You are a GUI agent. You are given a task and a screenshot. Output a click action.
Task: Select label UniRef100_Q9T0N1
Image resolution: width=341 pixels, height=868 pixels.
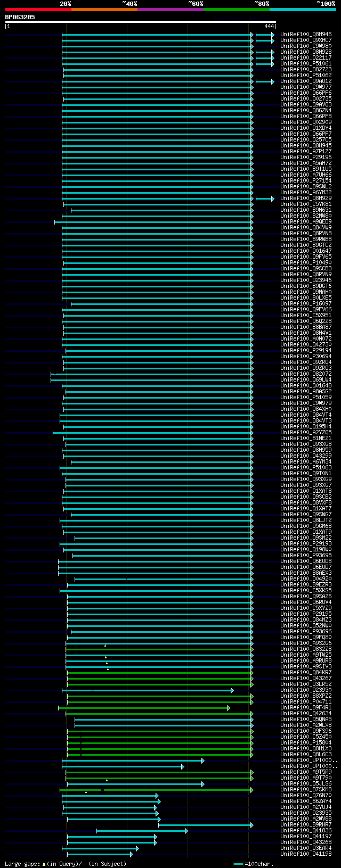click(306, 474)
